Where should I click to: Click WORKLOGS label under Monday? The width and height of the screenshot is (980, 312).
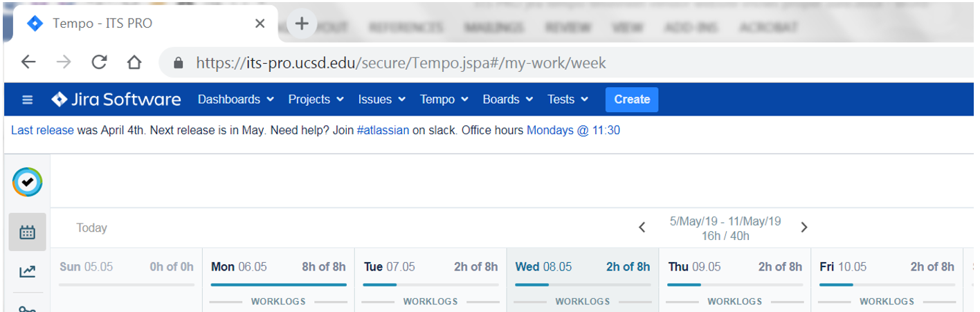tap(278, 302)
